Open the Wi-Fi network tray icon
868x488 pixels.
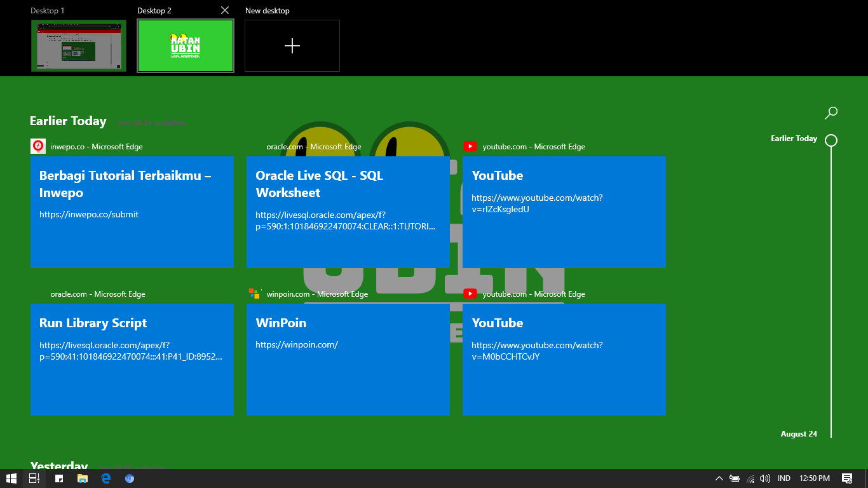pos(750,478)
